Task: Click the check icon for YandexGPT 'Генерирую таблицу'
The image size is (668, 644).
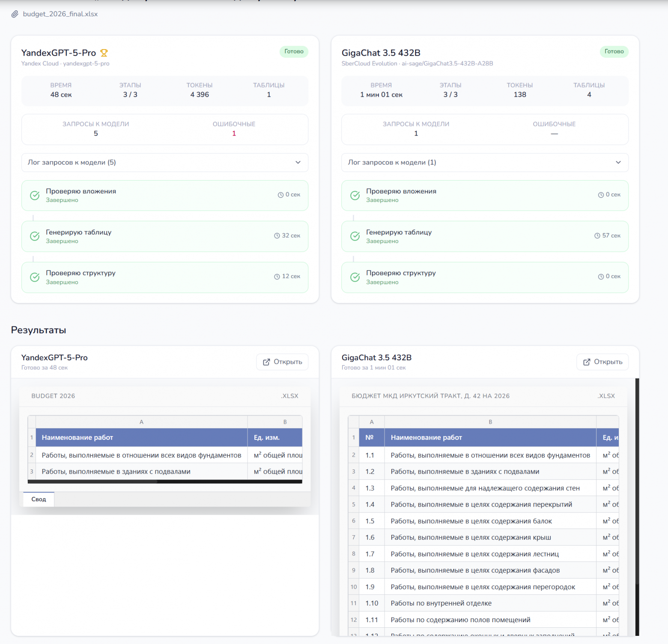Action: (35, 236)
